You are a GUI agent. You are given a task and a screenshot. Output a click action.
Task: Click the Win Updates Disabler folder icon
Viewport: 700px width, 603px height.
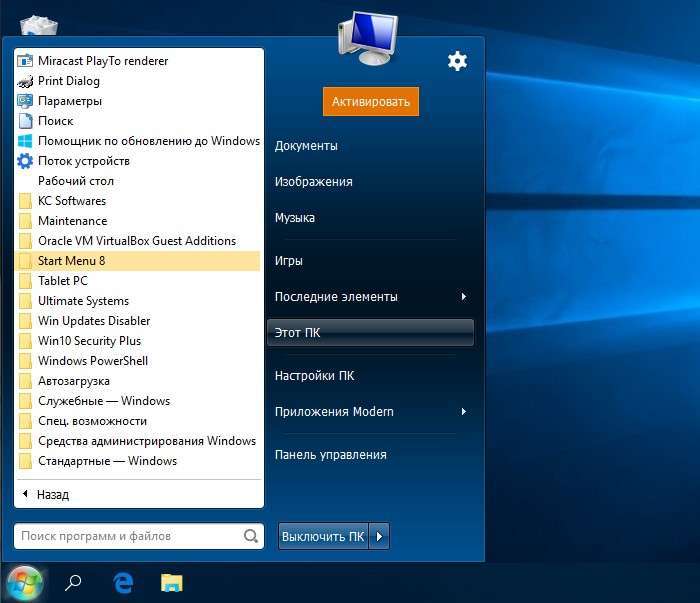pyautogui.click(x=25, y=321)
